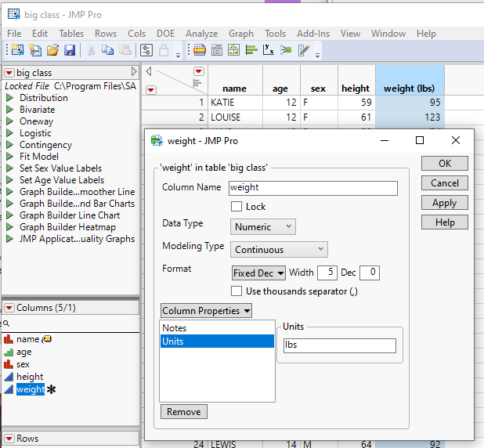Click the Copy icon in the toolbar
The height and width of the screenshot is (448, 484).
pyautogui.click(x=107, y=50)
